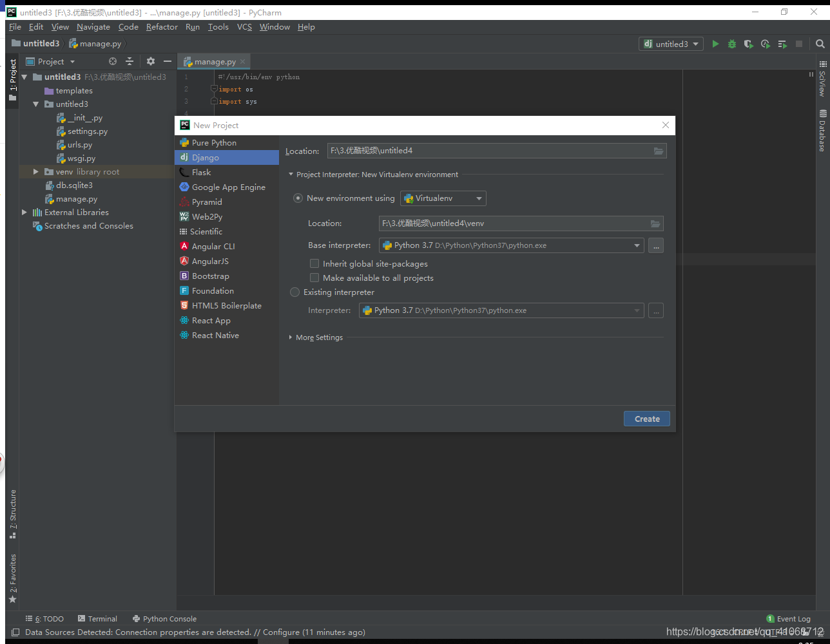The width and height of the screenshot is (830, 644).
Task: Open the TODO tool window
Action: pos(44,619)
